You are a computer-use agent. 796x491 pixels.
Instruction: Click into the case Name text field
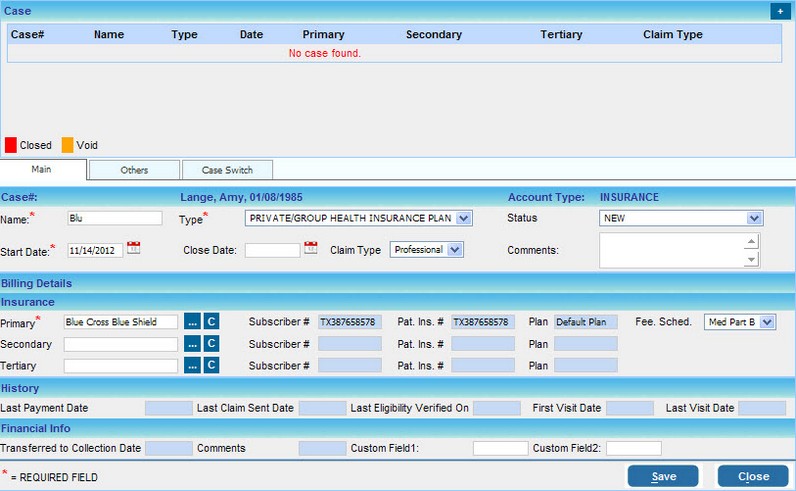click(x=113, y=218)
